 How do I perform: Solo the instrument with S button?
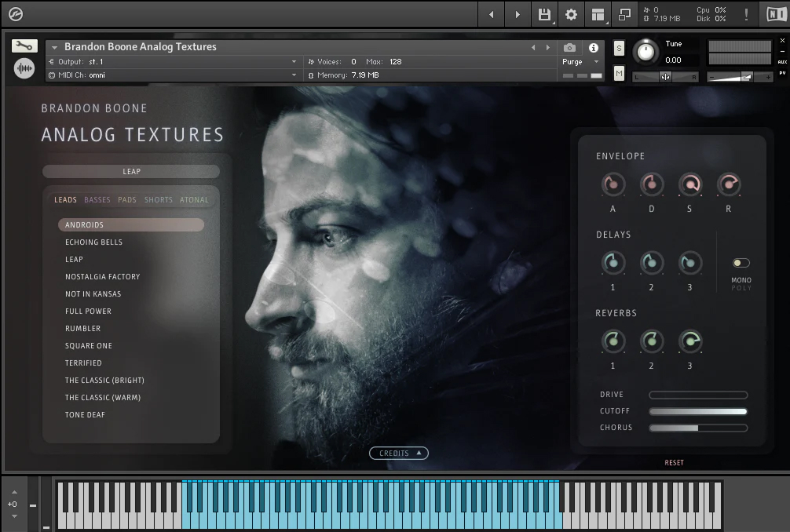(620, 49)
